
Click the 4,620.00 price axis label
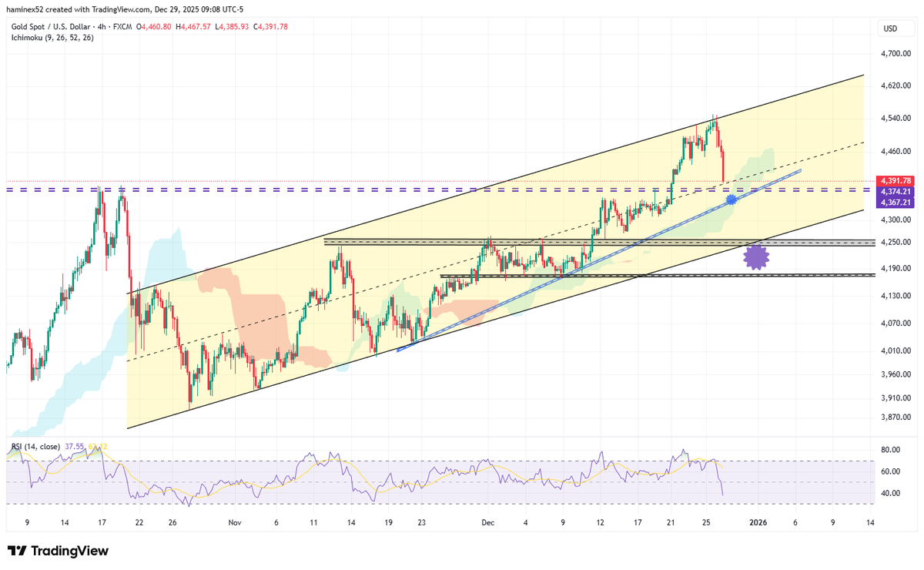(x=898, y=86)
